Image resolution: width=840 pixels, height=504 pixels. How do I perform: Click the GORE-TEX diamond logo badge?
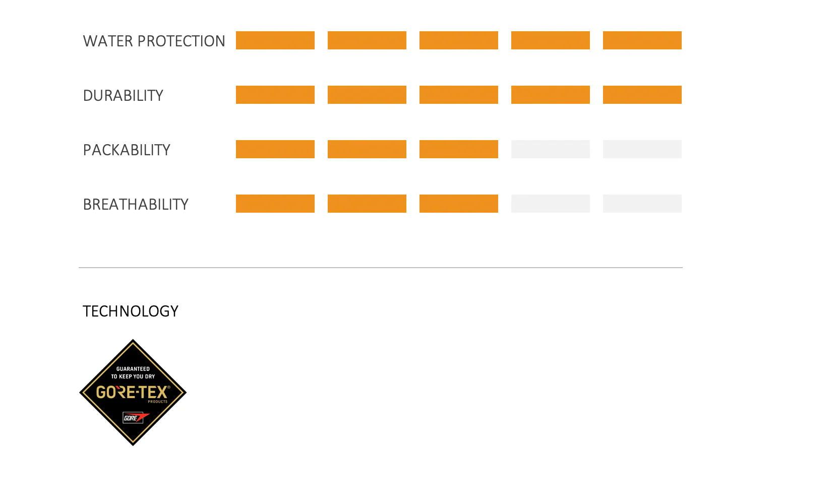coord(133,392)
